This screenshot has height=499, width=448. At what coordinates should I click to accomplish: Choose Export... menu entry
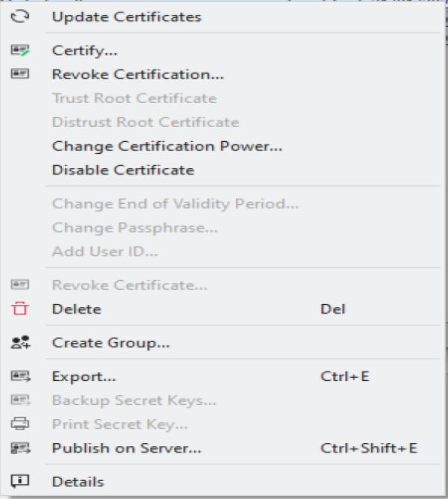point(84,376)
